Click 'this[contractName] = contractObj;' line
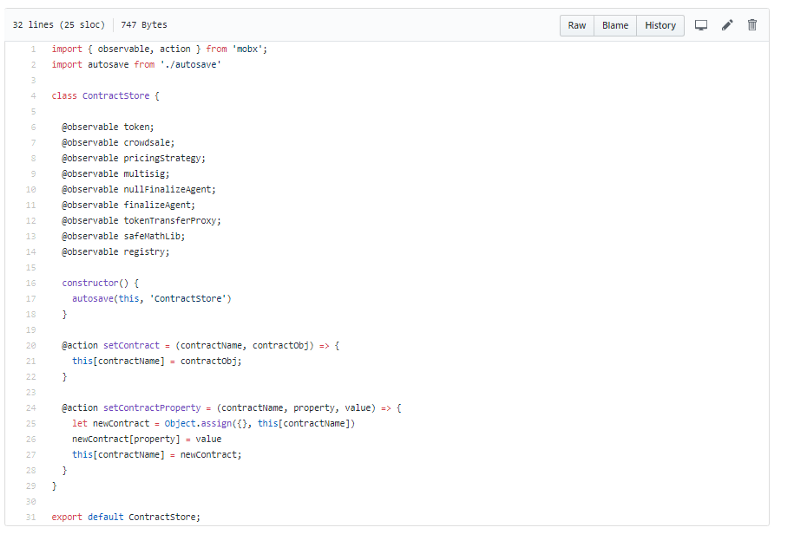This screenshot has height=540, width=800. click(157, 361)
